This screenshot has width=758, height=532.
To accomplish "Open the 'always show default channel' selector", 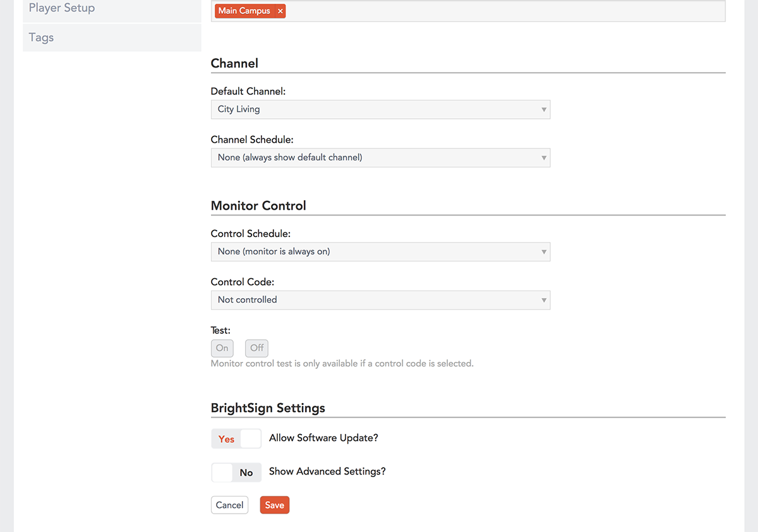I will (x=379, y=158).
